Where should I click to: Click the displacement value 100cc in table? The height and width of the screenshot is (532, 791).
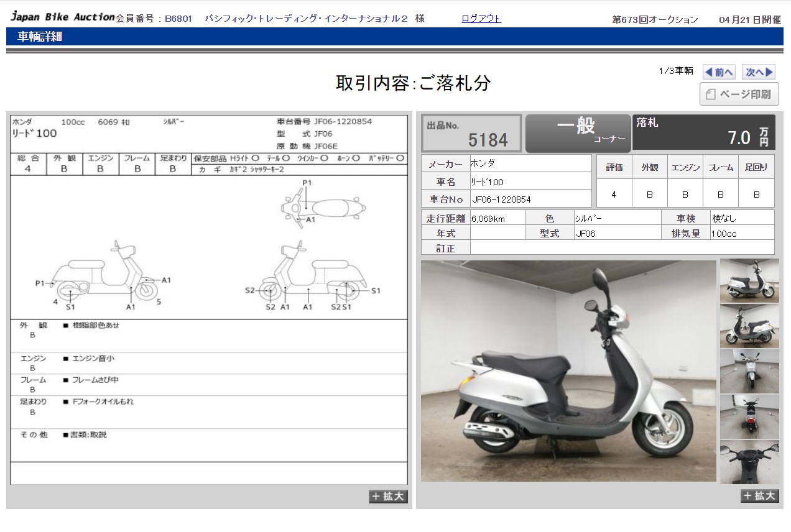pyautogui.click(x=724, y=234)
